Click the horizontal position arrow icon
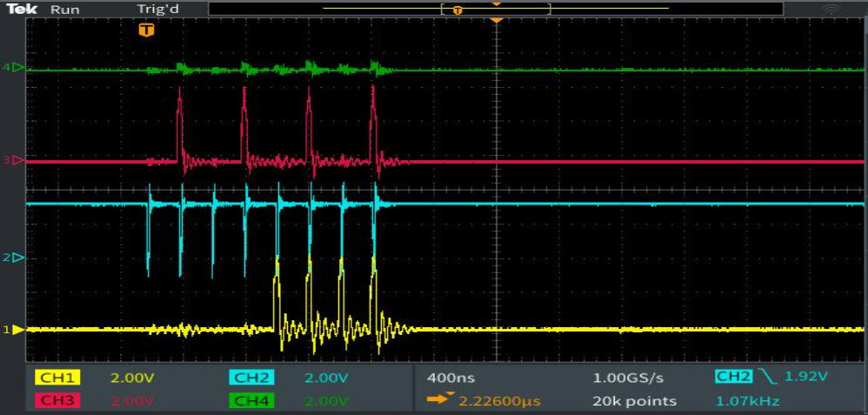Screen dimensions: 868x415 click(x=439, y=399)
